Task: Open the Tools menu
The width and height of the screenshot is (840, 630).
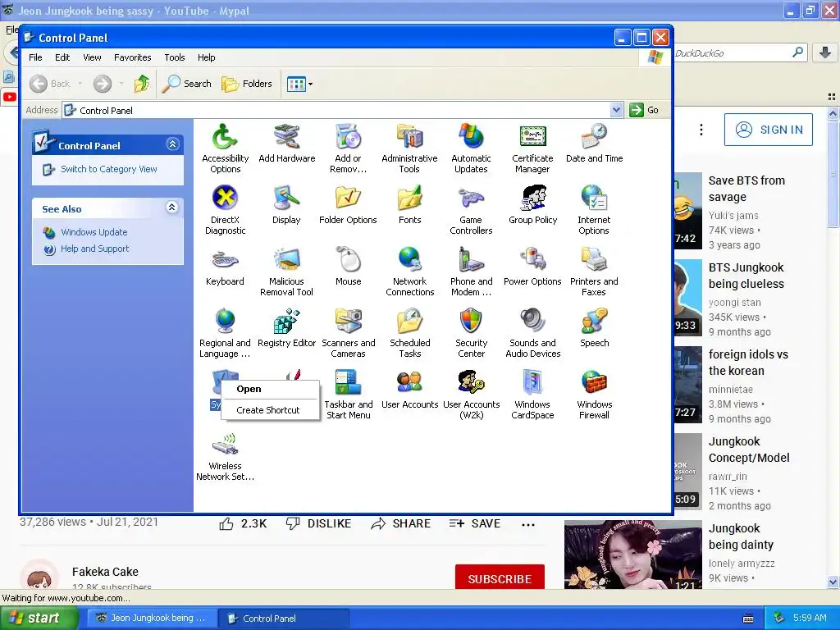Action: pyautogui.click(x=174, y=57)
